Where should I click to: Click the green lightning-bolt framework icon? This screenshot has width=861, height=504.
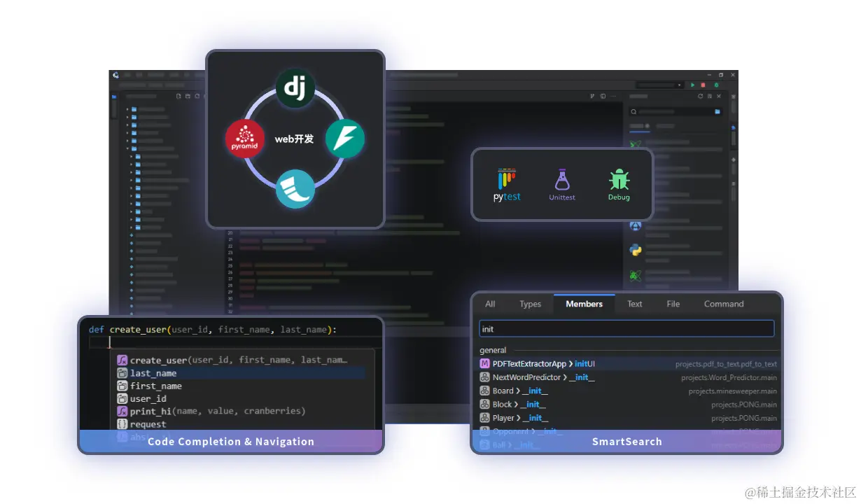[x=345, y=139]
